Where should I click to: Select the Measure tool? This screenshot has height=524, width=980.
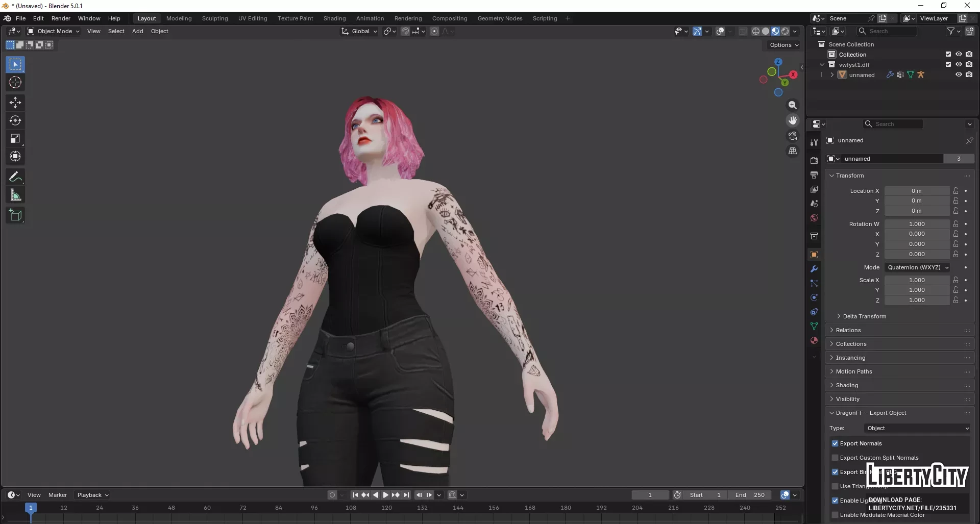tap(15, 195)
